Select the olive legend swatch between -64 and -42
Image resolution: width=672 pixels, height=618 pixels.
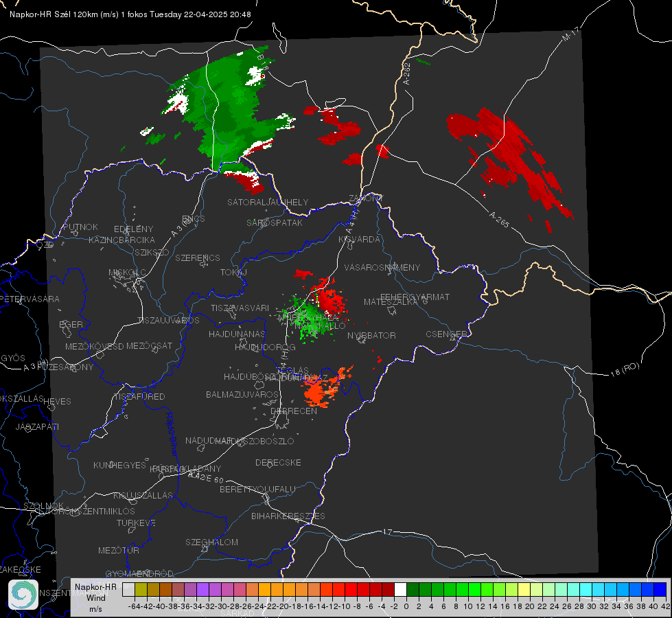click(141, 590)
